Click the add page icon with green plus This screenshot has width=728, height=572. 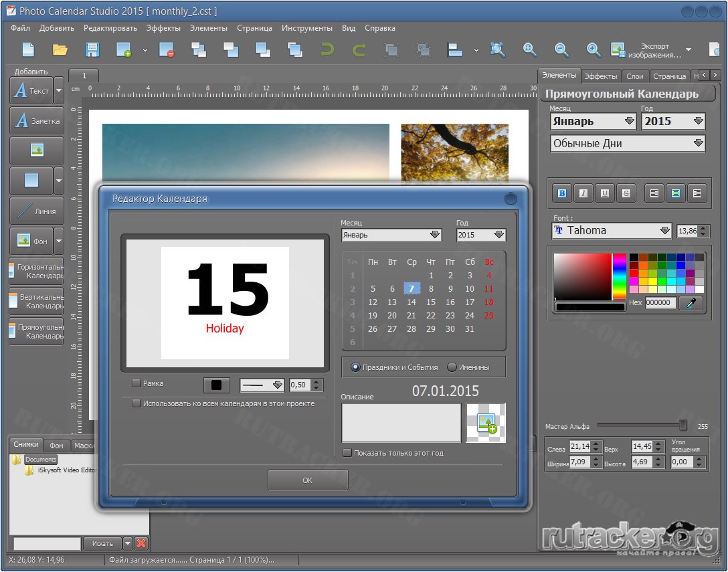point(124,50)
